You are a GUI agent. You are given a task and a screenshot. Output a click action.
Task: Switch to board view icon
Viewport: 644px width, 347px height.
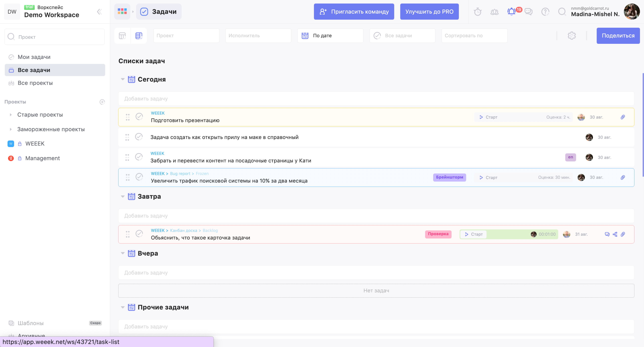(x=122, y=36)
